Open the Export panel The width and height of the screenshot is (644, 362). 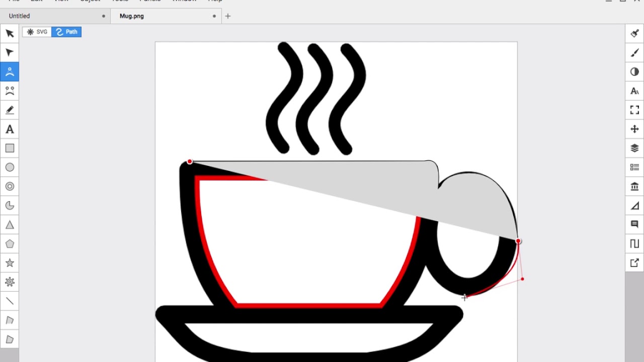(634, 263)
